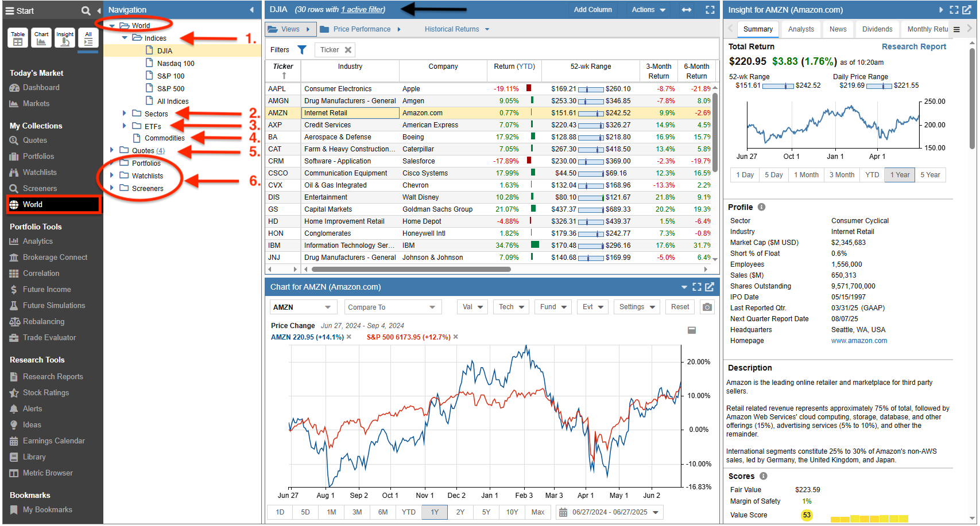This screenshot has height=526, width=980.
Task: Click the chart Reset button
Action: click(680, 307)
